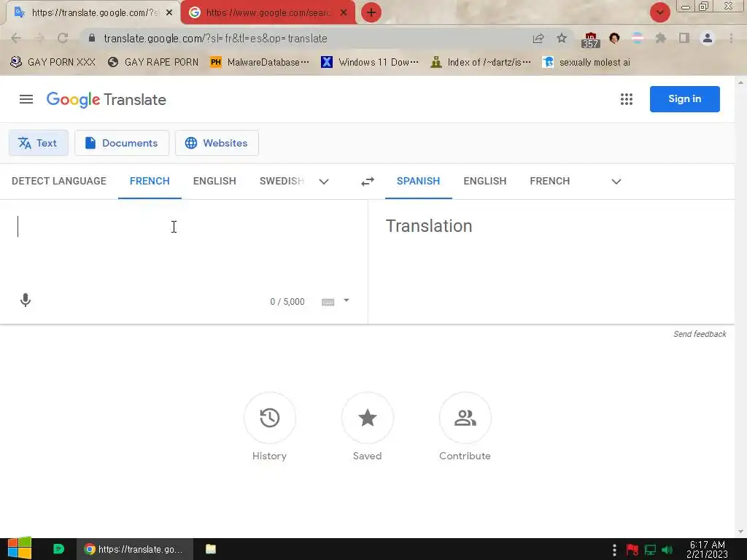Open the face avatar extension icon
Viewport: 747px width, 560px height.
click(x=614, y=38)
